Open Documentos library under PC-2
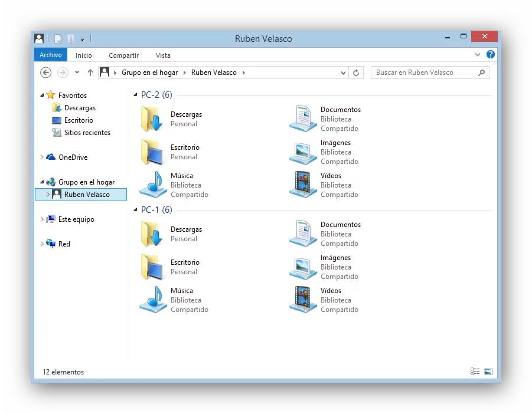Viewport: 532px width, 414px height. 325,119
